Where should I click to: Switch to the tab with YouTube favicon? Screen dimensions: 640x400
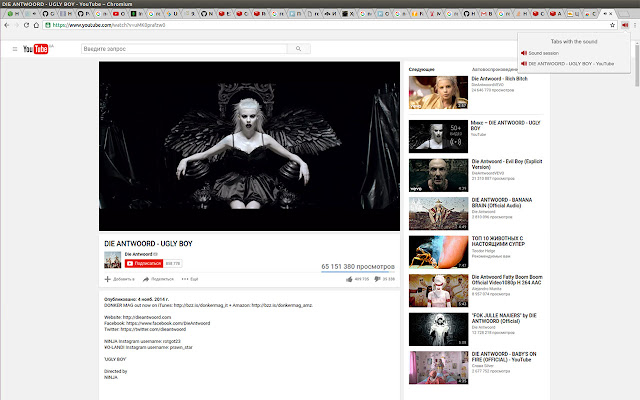116,13
